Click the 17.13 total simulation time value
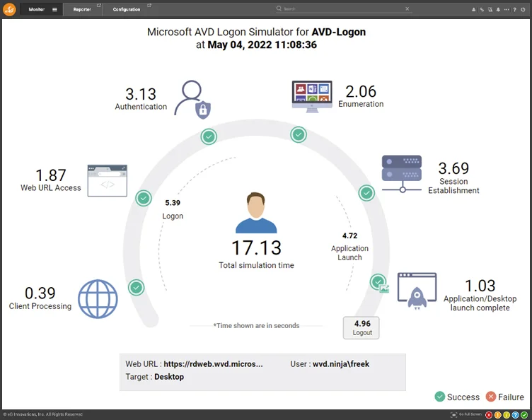 (256, 247)
